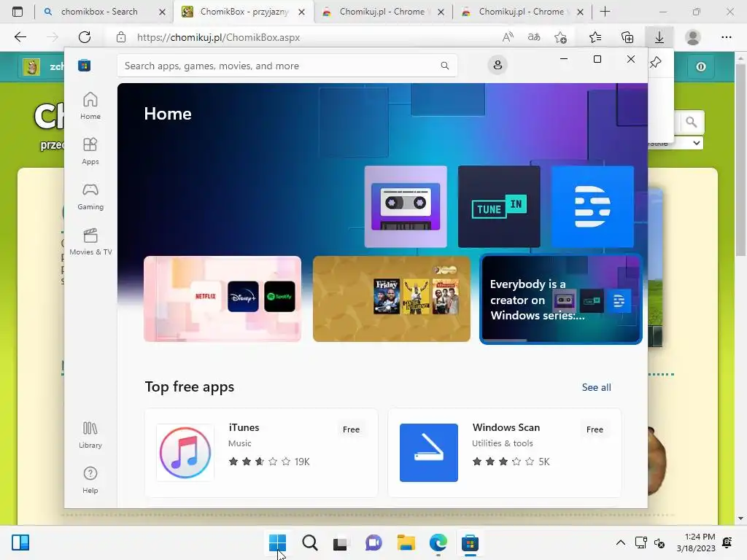This screenshot has width=747, height=560.
Task: Click translate icon in address bar
Action: tap(534, 37)
